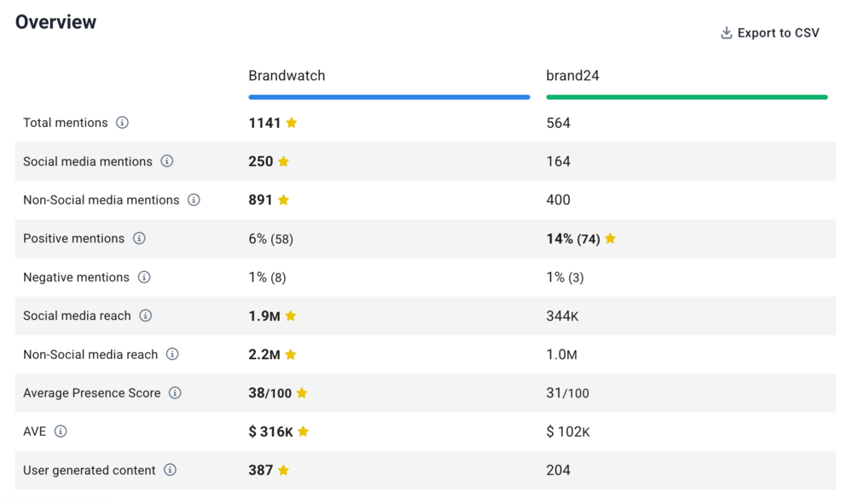Open info icon next to Total mentions

[x=122, y=123]
